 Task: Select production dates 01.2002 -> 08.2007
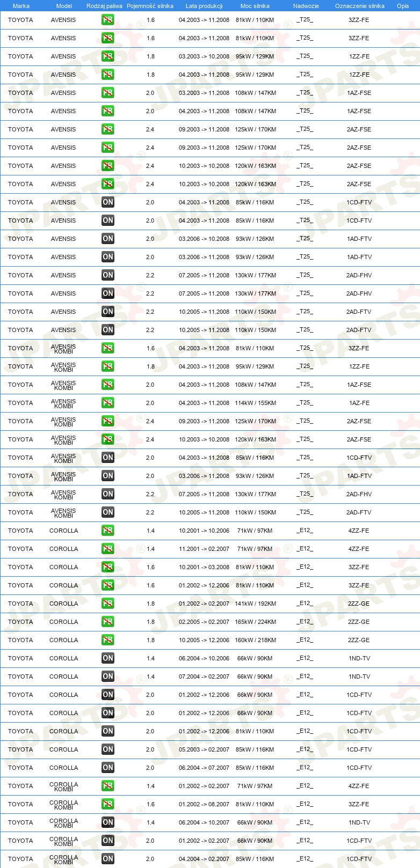[204, 804]
